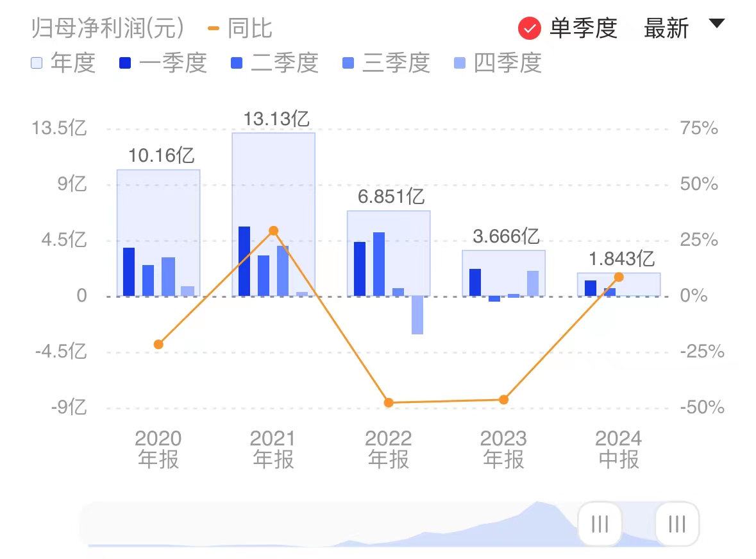Toggle 四季度 legend series
Screen dimensions: 756x559
click(498, 64)
